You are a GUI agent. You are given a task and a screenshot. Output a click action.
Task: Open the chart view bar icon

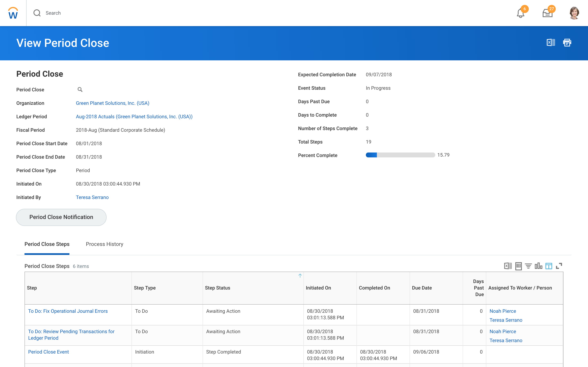tap(538, 266)
